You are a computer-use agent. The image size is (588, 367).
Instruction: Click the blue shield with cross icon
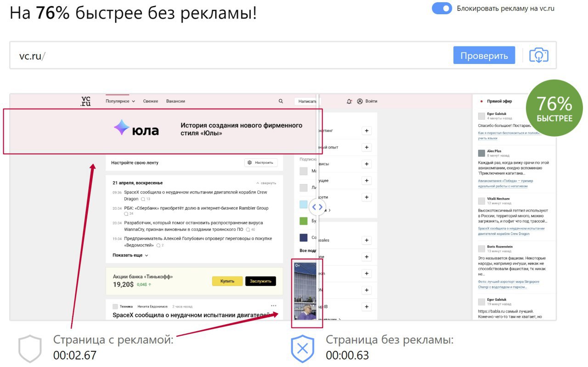(x=303, y=349)
